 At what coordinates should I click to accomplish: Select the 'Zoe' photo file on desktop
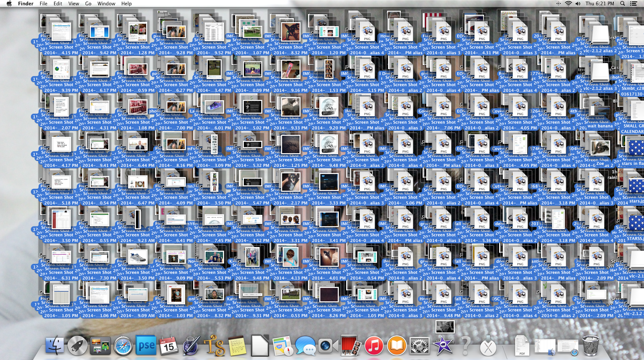point(600,148)
